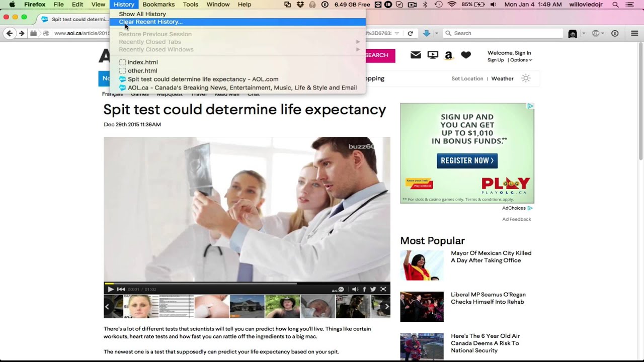Expand the Recently Closed Windows submenu arrow

pyautogui.click(x=358, y=49)
